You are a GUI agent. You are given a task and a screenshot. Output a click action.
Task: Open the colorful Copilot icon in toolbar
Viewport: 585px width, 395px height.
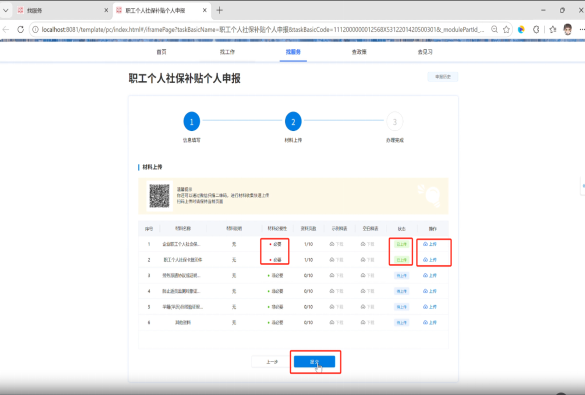click(x=521, y=29)
